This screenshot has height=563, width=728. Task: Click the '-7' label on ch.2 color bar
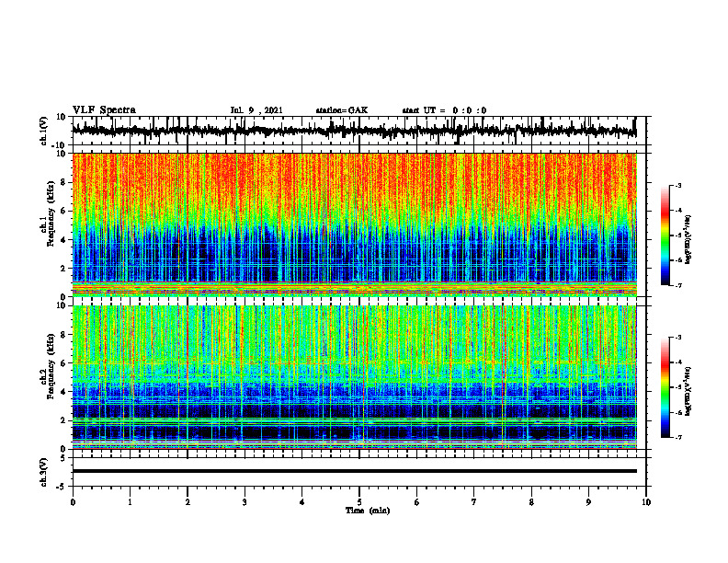click(x=677, y=437)
